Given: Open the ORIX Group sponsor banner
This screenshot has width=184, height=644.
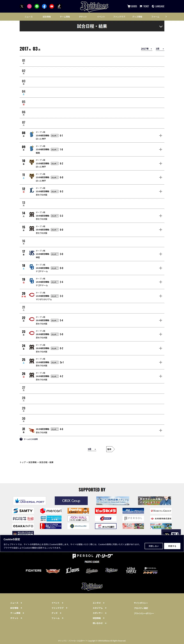Looking at the screenshot, I should tap(71, 501).
